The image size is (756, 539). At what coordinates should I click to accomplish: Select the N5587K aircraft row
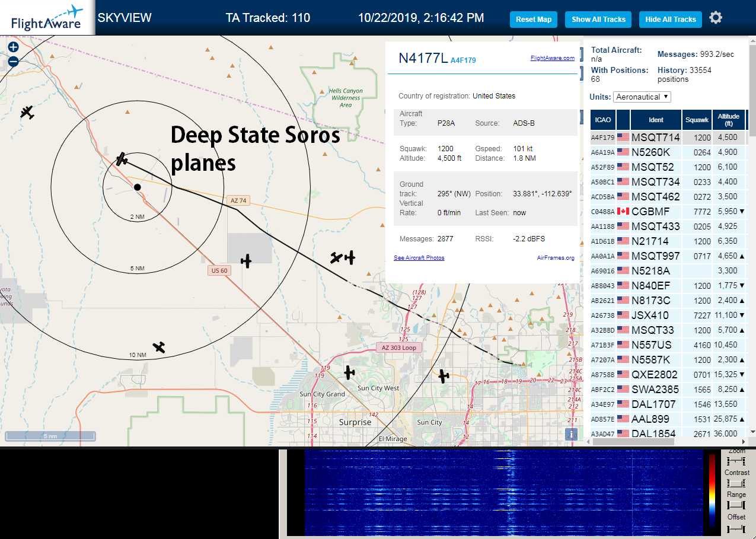669,360
